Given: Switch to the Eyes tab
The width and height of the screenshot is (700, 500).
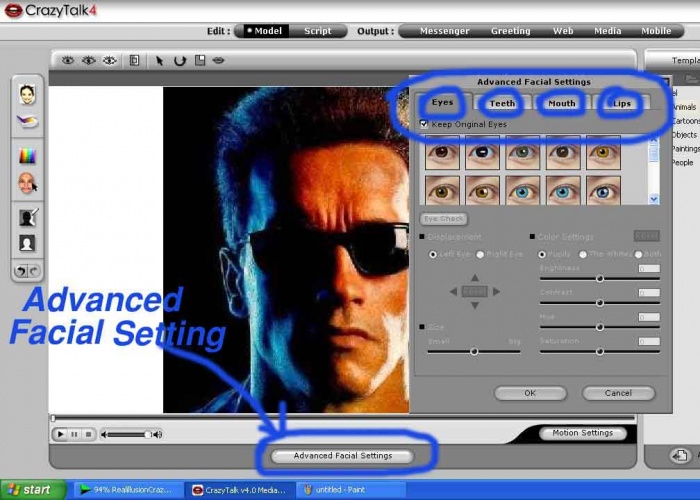Looking at the screenshot, I should point(442,102).
